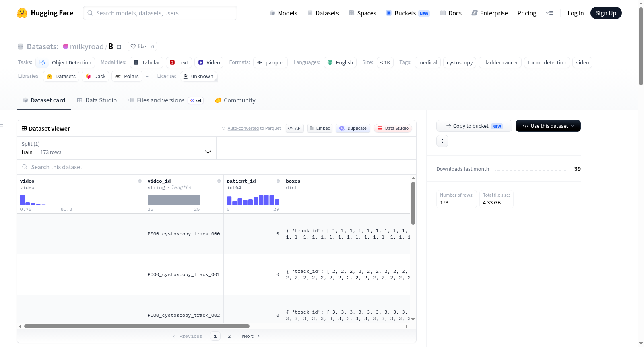
Task: Click the Sign Up button
Action: pos(606,13)
